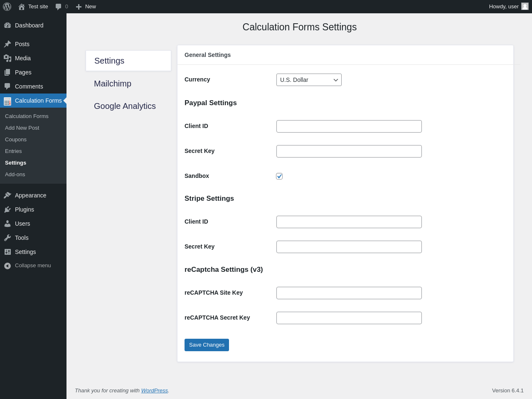Viewport: 532px width, 399px height.
Task: Collapse the admin sidebar menu
Action: 27,266
